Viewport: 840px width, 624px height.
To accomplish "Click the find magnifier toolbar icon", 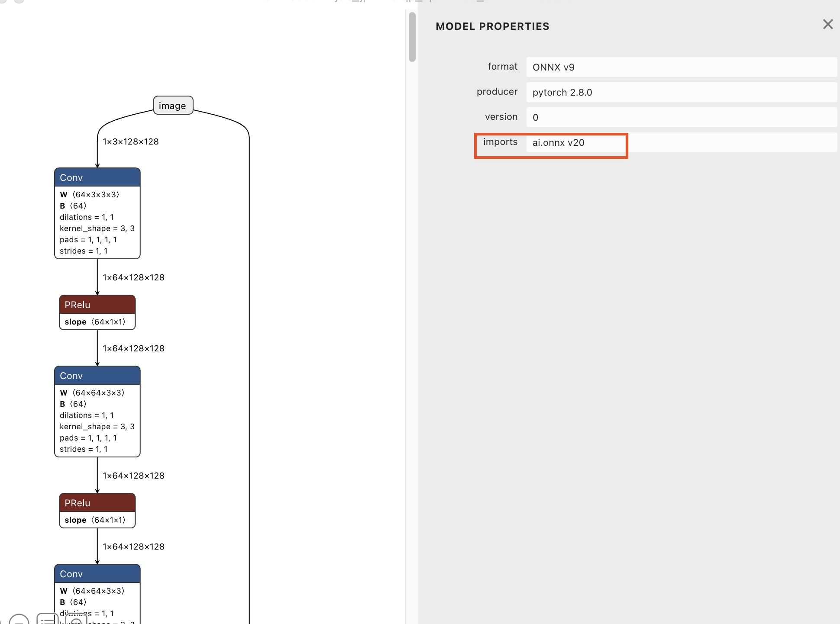I will 76,621.
